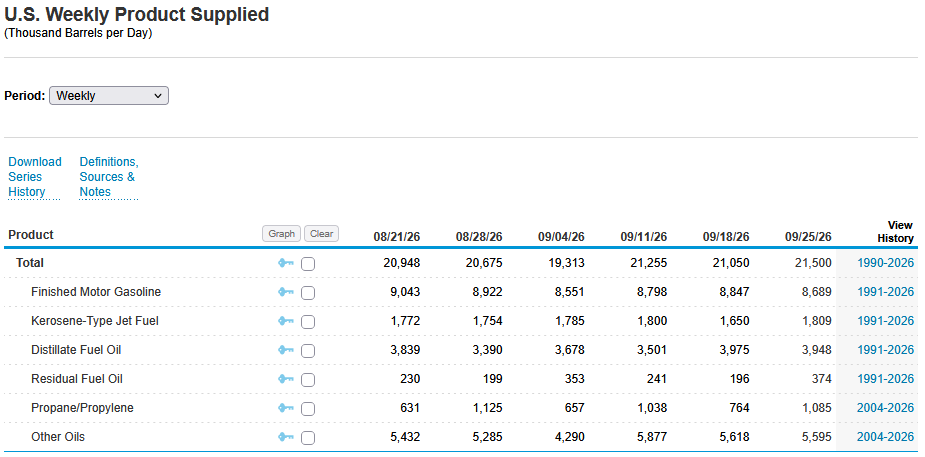Select the Kerosene-Type Jet Fuel checkbox
This screenshot has width=925, height=457.
308,321
